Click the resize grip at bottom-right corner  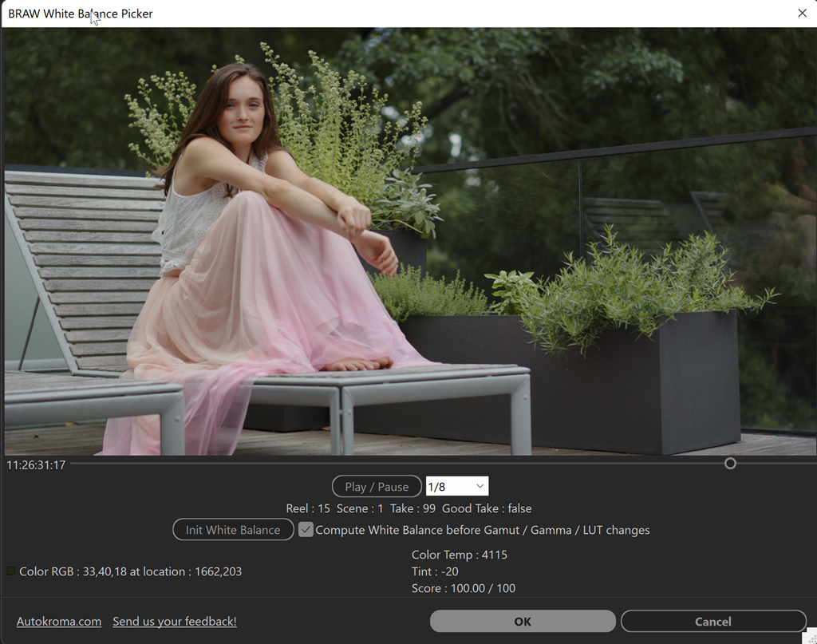coord(810,637)
